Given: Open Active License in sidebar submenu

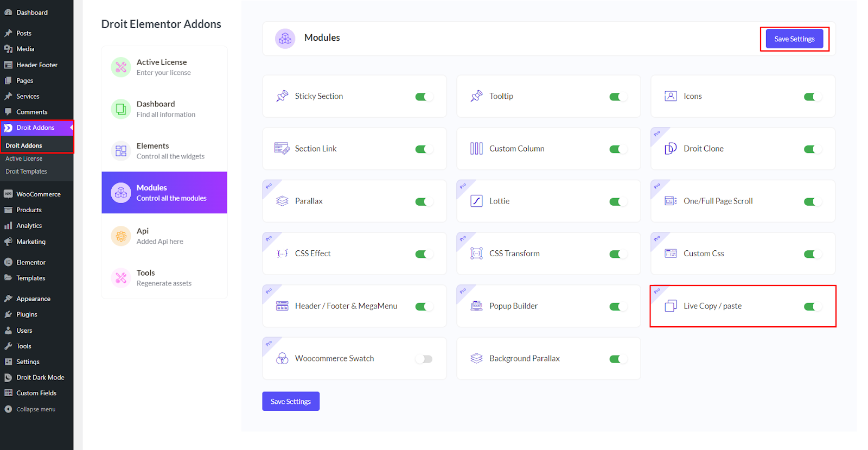Looking at the screenshot, I should point(24,159).
